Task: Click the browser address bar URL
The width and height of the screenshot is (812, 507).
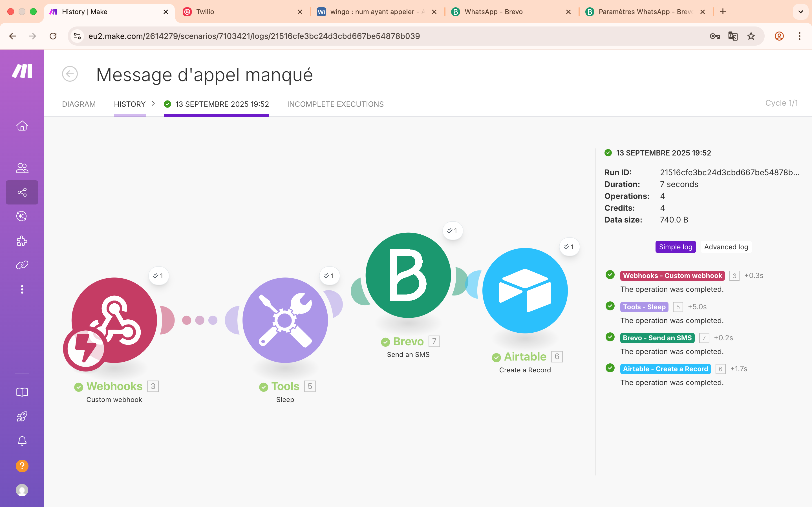Action: (254, 36)
